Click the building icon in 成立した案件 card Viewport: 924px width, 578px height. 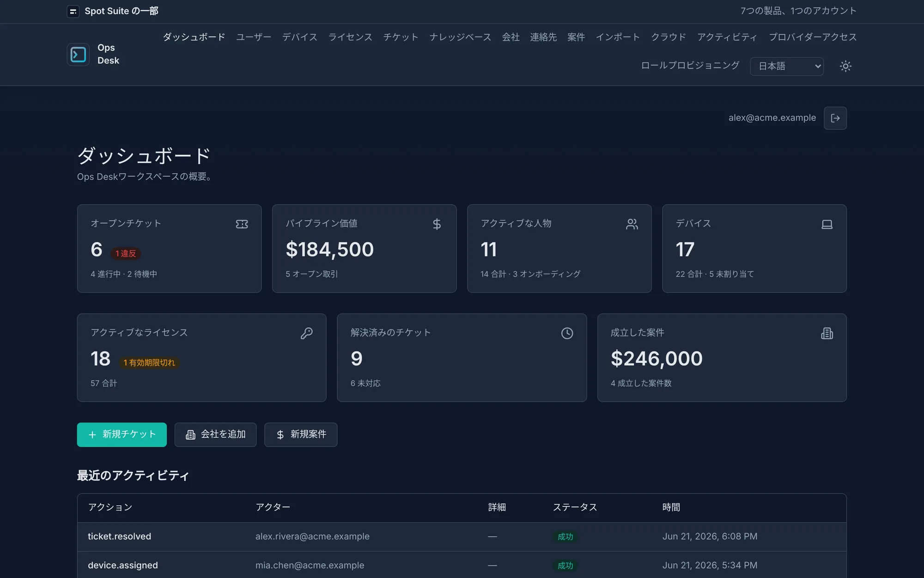click(827, 333)
